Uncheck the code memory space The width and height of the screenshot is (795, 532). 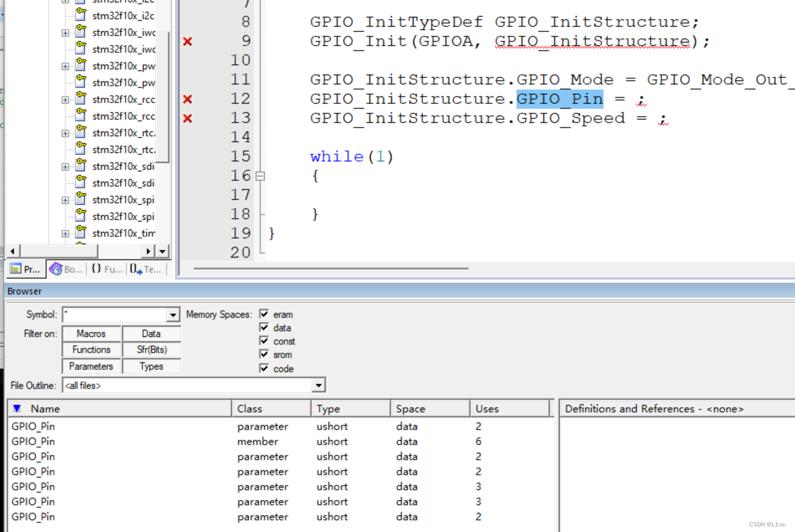(x=264, y=368)
